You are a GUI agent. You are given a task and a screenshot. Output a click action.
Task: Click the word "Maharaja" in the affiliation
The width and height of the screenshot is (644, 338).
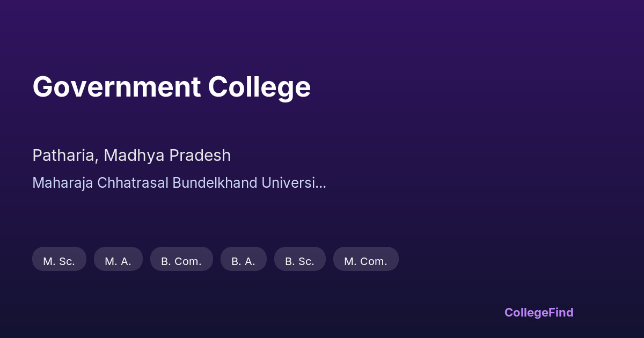62,183
